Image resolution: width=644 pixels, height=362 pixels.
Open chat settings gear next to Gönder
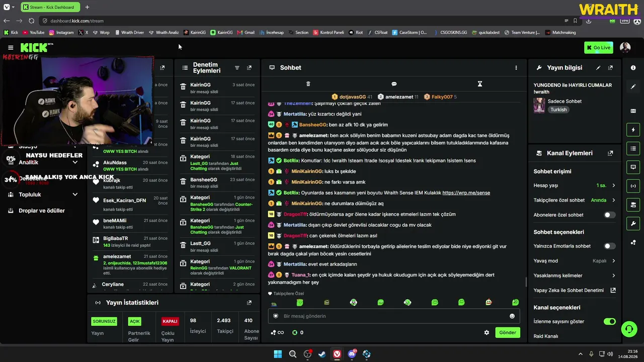487,332
